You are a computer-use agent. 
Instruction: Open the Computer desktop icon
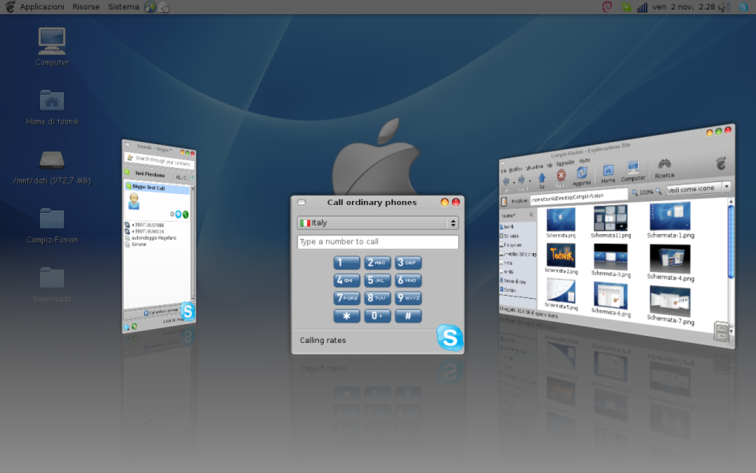52,41
